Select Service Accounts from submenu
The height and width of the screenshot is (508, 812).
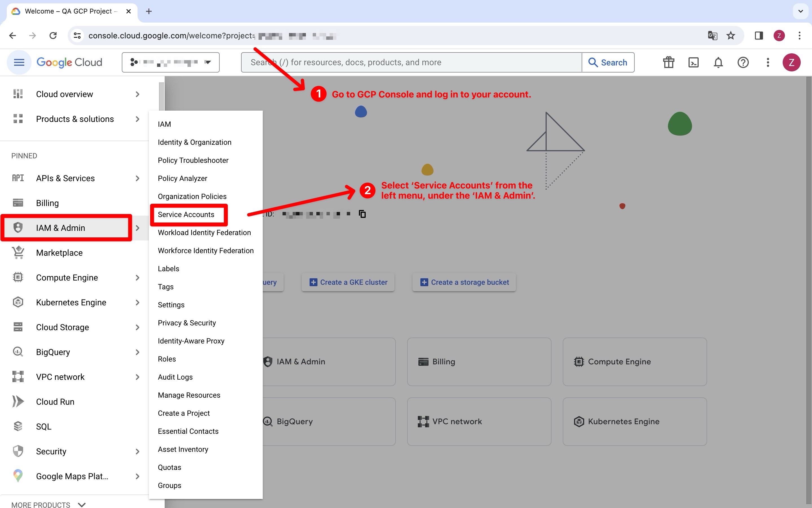pos(186,214)
